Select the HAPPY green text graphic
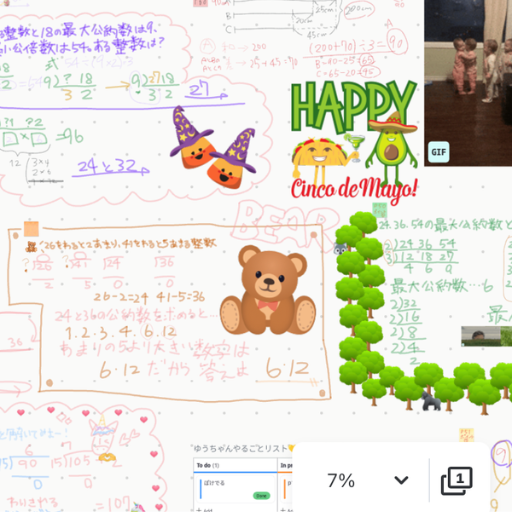Screen dimensions: 512x512 pos(353,107)
